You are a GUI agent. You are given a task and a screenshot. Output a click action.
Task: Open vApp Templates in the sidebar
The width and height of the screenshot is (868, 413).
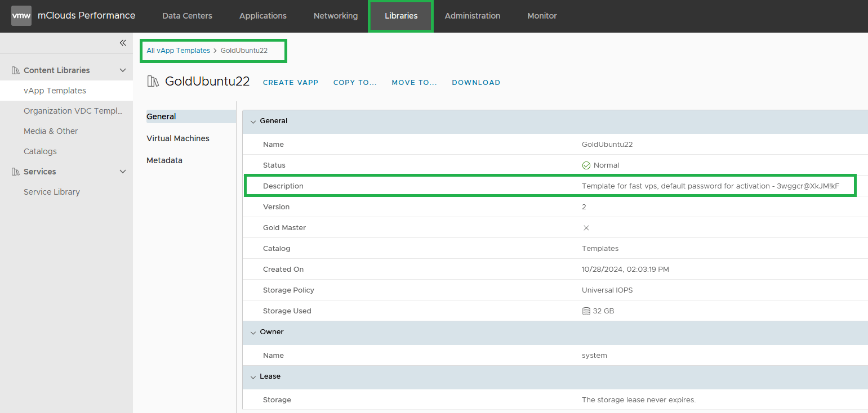click(66, 91)
